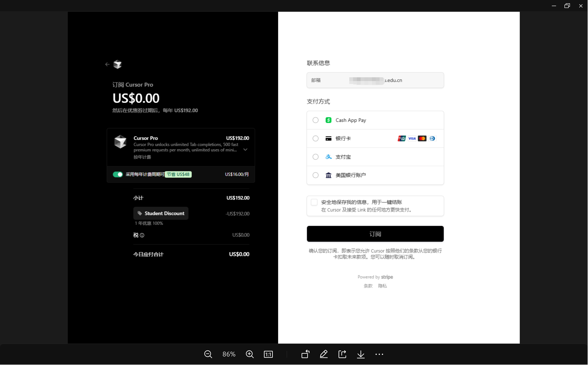This screenshot has width=588, height=365.
Task: Click the US bank building icon
Action: pyautogui.click(x=328, y=175)
